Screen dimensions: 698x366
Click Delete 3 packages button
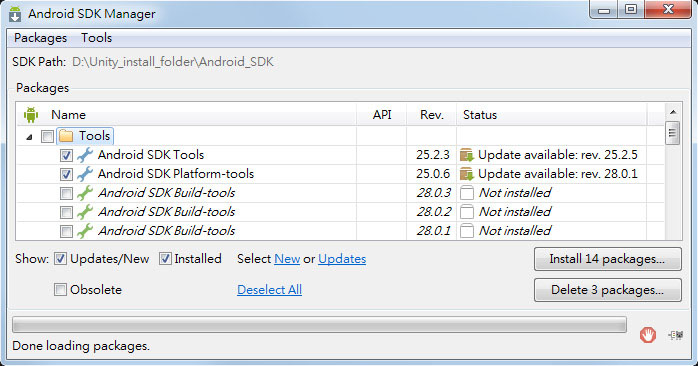point(608,290)
